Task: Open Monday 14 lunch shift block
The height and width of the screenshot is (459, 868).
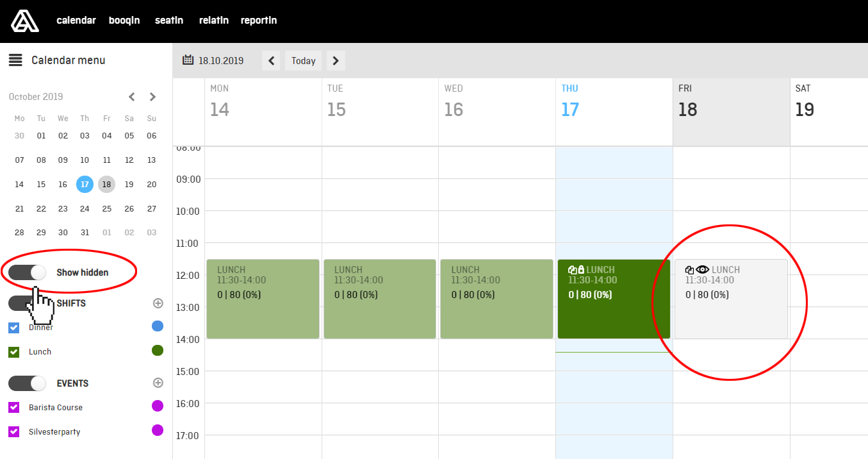Action: point(263,299)
